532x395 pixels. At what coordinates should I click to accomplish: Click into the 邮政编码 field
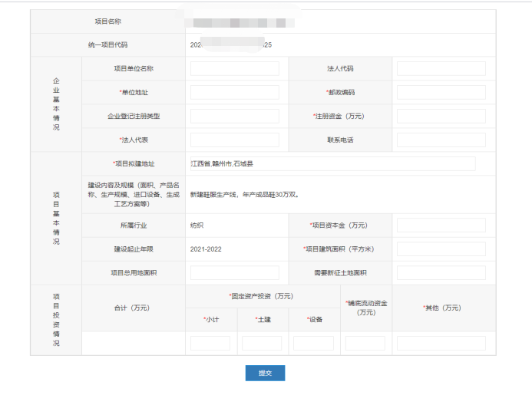click(441, 93)
